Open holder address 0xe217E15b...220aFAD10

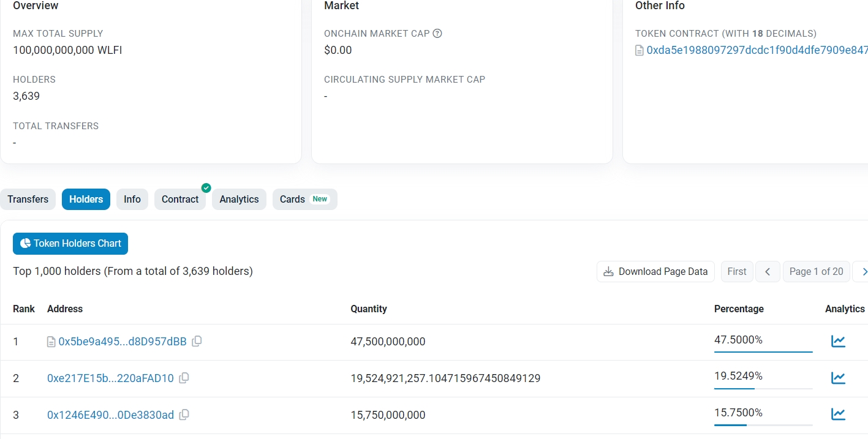110,378
